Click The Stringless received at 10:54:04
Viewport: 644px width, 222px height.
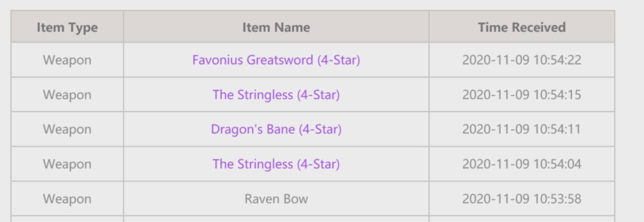tap(276, 164)
